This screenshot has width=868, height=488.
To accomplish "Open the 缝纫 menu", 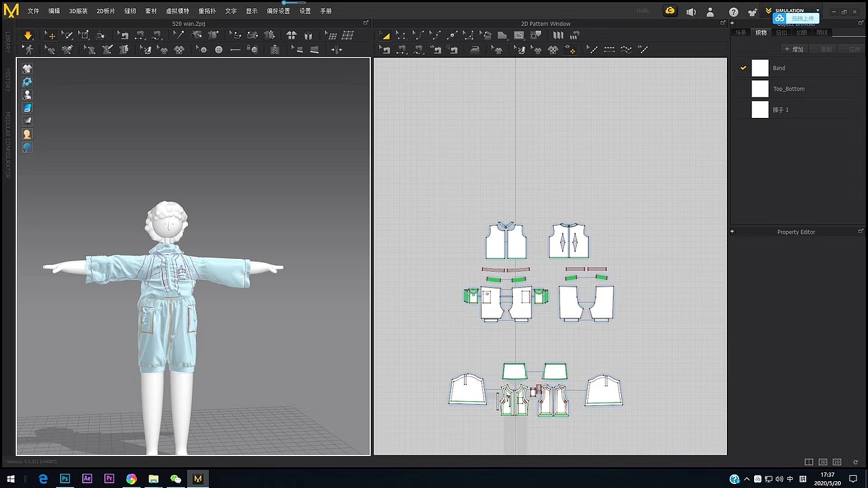I will point(130,11).
